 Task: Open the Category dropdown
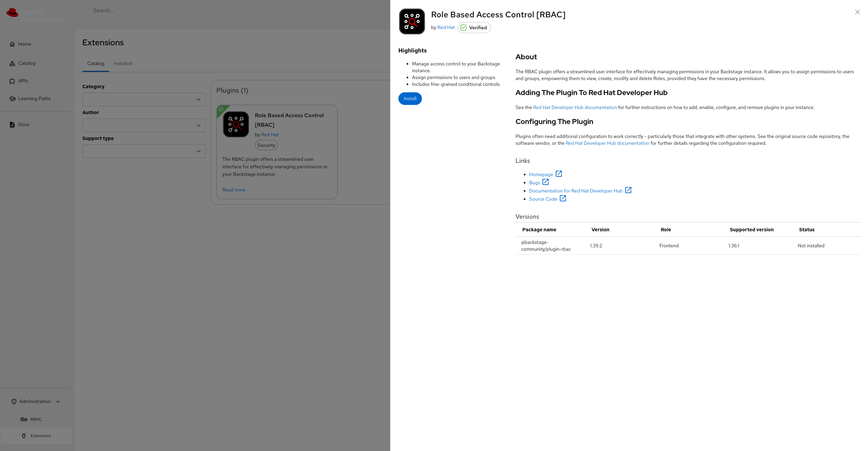pos(144,99)
